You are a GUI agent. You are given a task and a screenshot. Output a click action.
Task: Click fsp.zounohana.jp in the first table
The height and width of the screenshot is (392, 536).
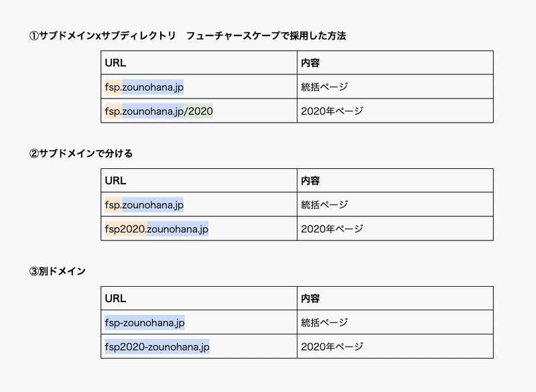coord(144,87)
